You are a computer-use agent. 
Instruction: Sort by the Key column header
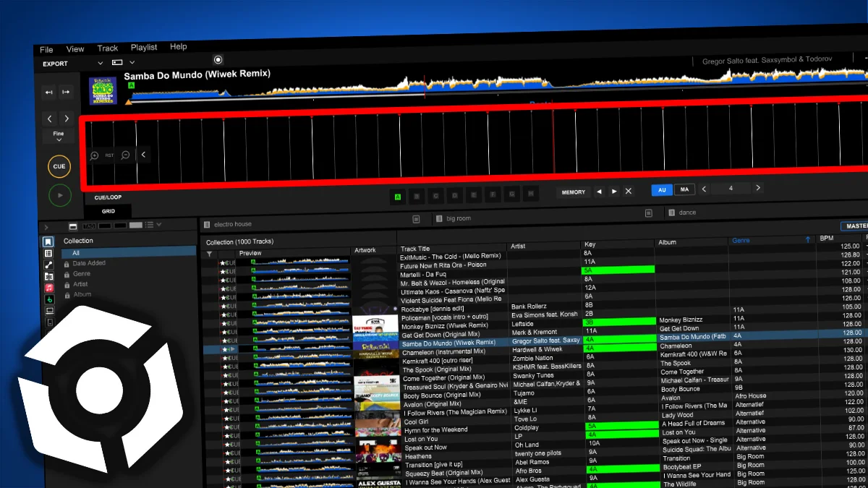[590, 244]
